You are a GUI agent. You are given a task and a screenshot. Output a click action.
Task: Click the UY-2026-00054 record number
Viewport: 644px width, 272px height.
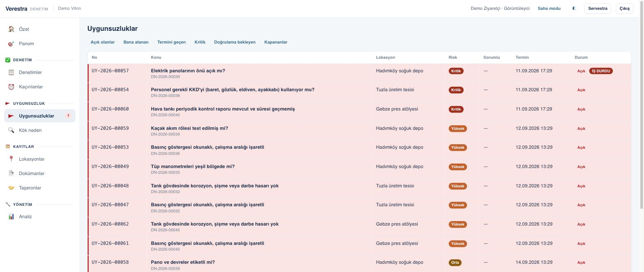point(110,90)
